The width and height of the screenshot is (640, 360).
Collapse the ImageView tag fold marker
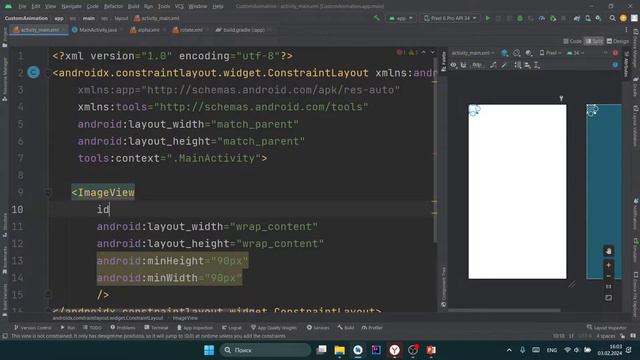pyautogui.click(x=47, y=192)
